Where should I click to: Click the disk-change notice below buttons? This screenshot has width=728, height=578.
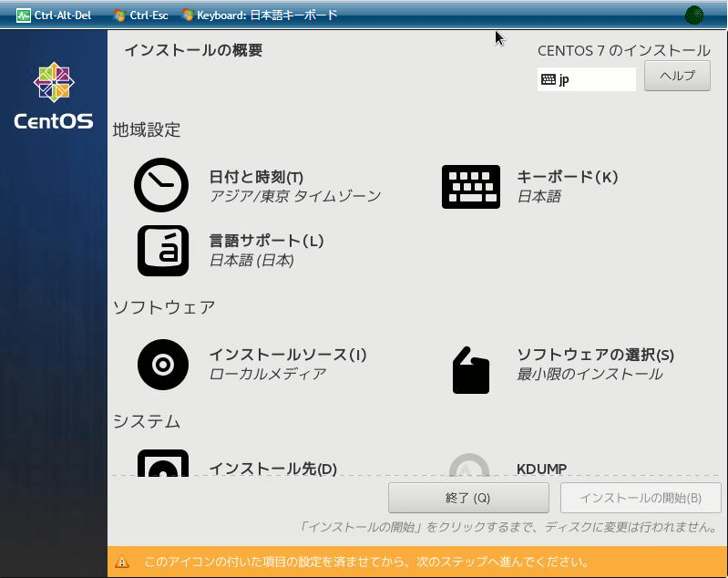pyautogui.click(x=508, y=527)
